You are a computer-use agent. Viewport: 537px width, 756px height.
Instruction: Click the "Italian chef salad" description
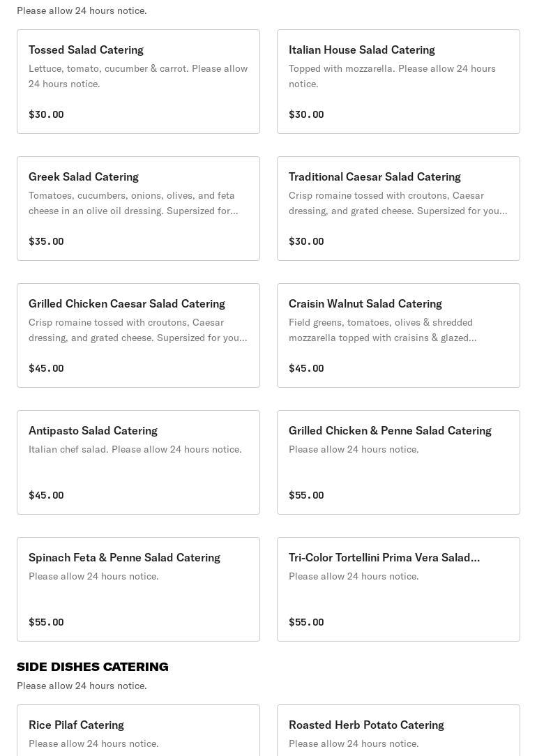pos(135,449)
